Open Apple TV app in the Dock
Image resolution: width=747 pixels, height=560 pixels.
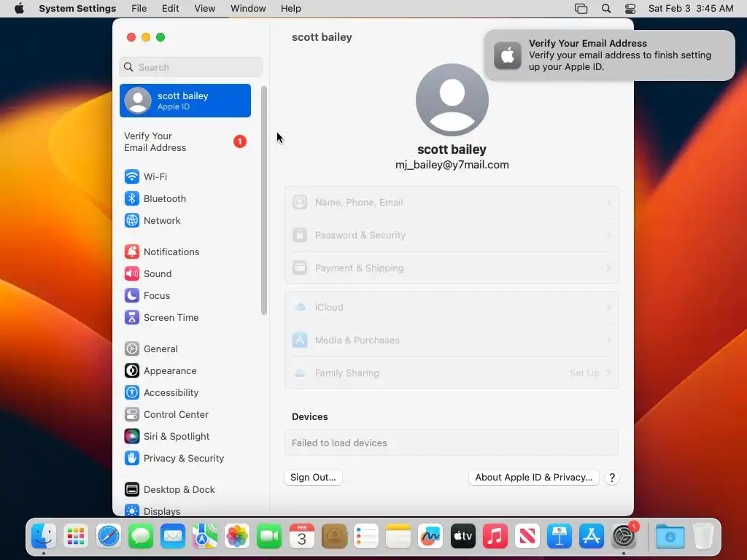tap(462, 536)
